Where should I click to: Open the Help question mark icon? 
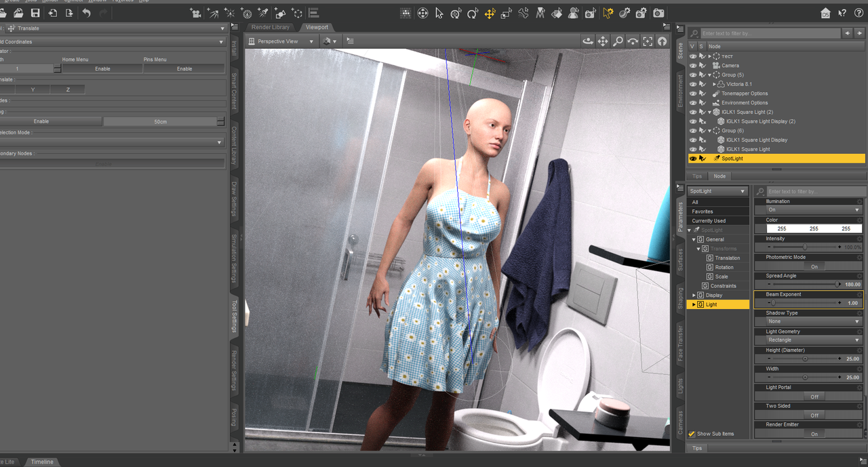pyautogui.click(x=859, y=13)
